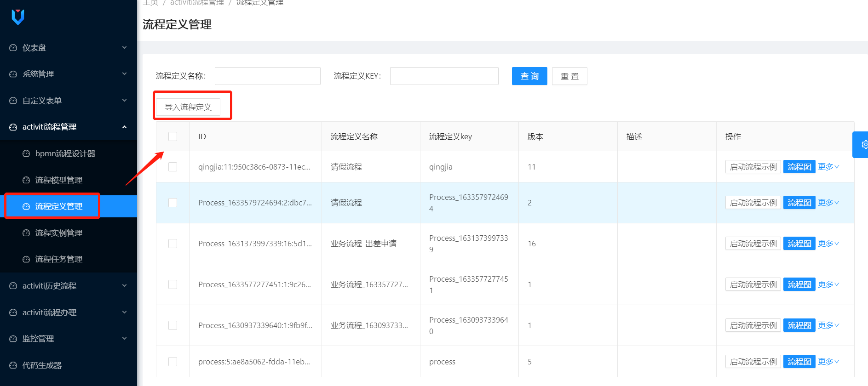Open 更多 dropdown for Process_1633577277451 row
The width and height of the screenshot is (868, 386).
828,284
